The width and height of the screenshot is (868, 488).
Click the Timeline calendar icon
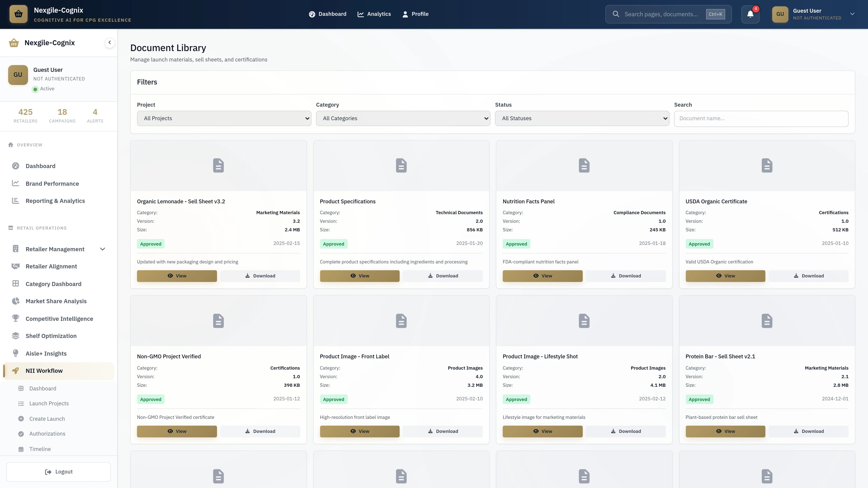click(x=21, y=449)
